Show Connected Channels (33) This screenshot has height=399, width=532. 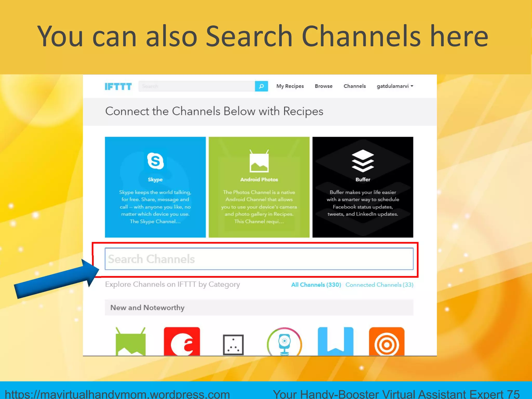pos(379,285)
